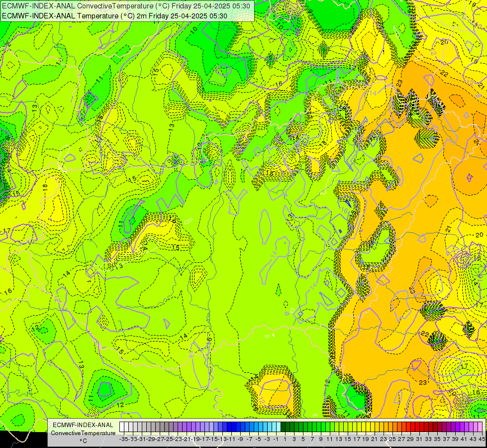Click the -35 value on the legend scale

[123, 439]
